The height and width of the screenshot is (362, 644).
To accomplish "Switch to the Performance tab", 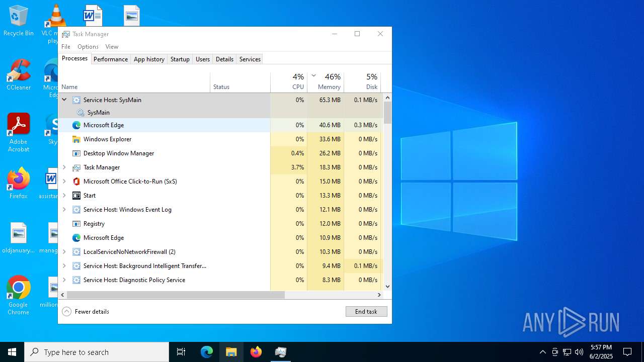I will pyautogui.click(x=111, y=59).
